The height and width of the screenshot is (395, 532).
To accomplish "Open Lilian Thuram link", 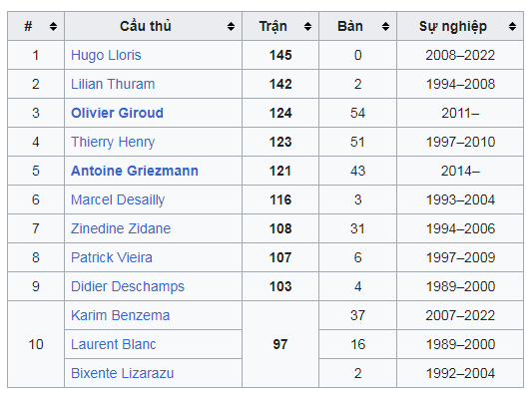I will point(113,84).
